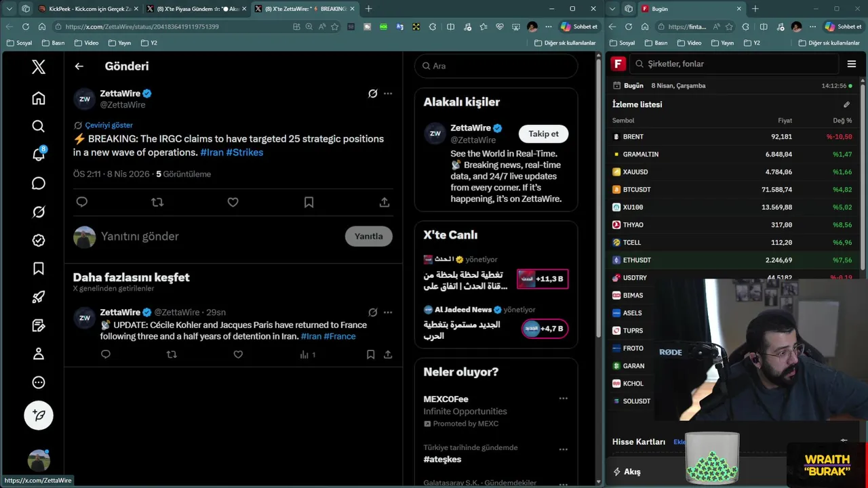The height and width of the screenshot is (488, 868).
Task: Select BRENT row in watchlist
Action: click(732, 137)
